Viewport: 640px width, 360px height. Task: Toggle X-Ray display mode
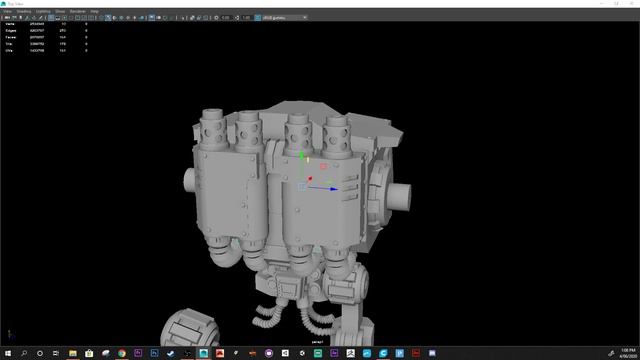[192, 18]
